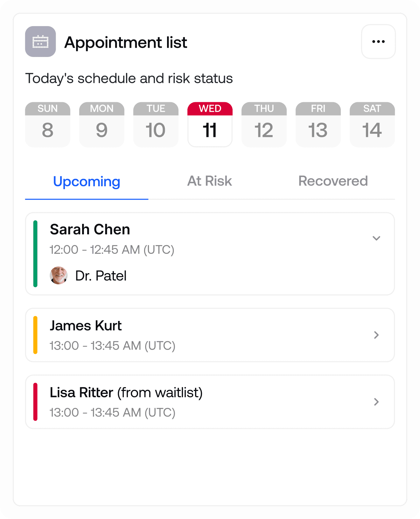The image size is (420, 519).
Task: Select Monday the 9th
Action: (x=102, y=124)
